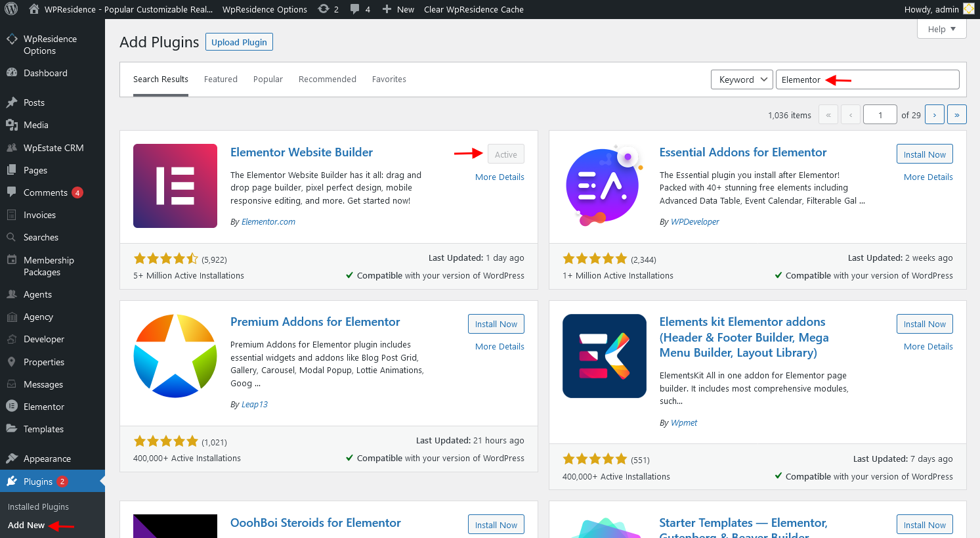Click the Developer sidebar icon
980x538 pixels.
coord(12,339)
